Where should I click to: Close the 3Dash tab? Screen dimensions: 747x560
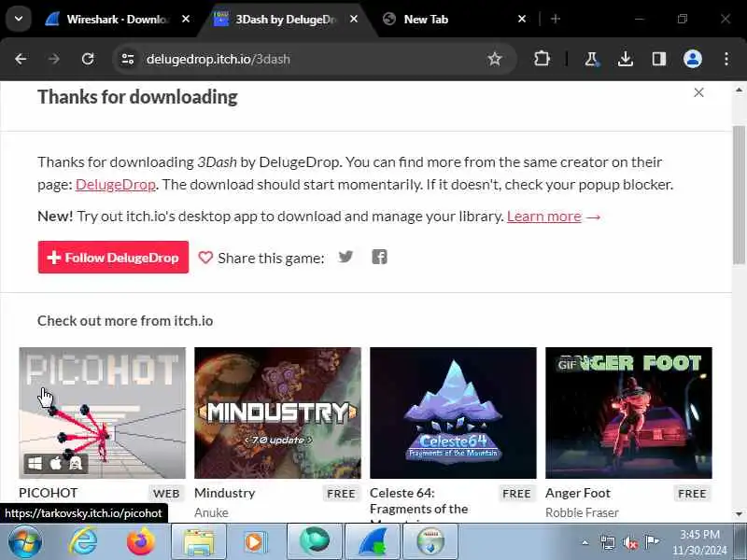tap(354, 19)
